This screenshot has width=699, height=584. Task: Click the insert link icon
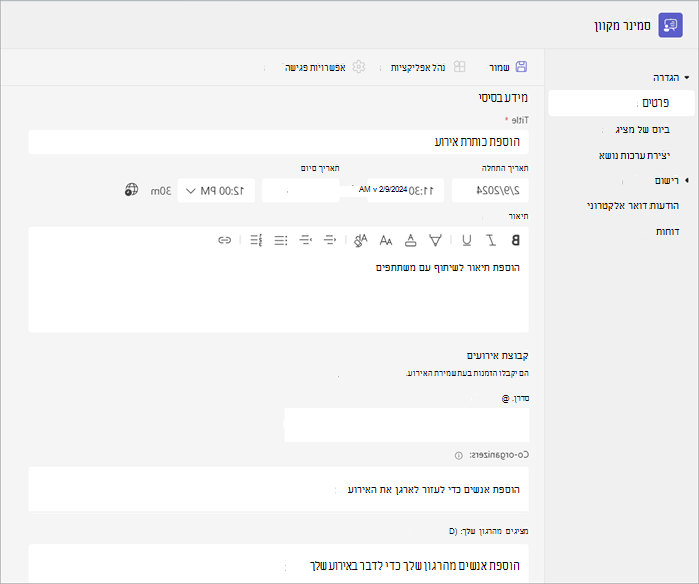[x=224, y=240]
